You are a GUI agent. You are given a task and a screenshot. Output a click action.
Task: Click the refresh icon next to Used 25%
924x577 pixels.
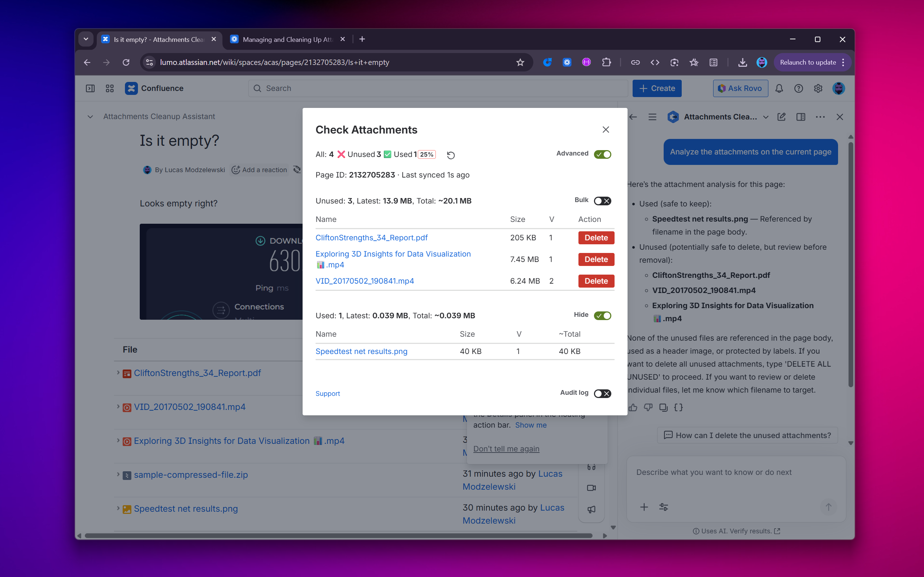point(451,155)
